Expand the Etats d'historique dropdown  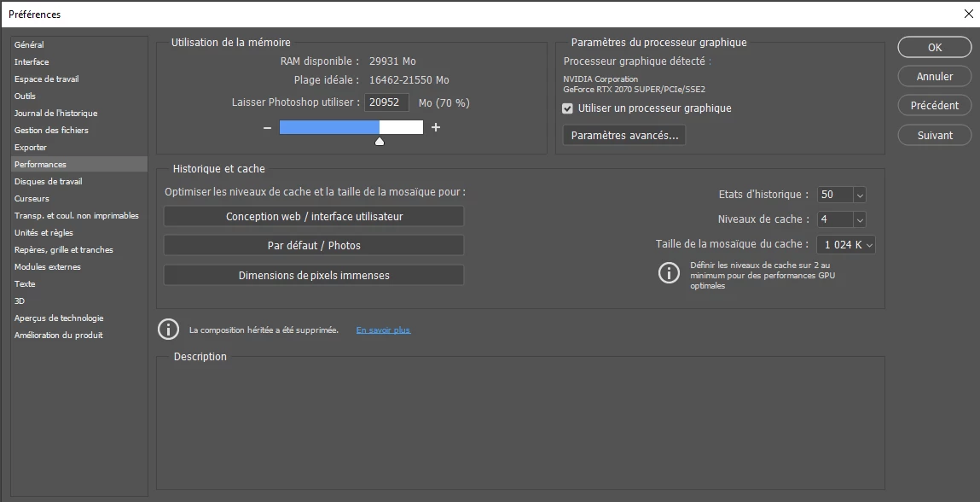(x=860, y=195)
